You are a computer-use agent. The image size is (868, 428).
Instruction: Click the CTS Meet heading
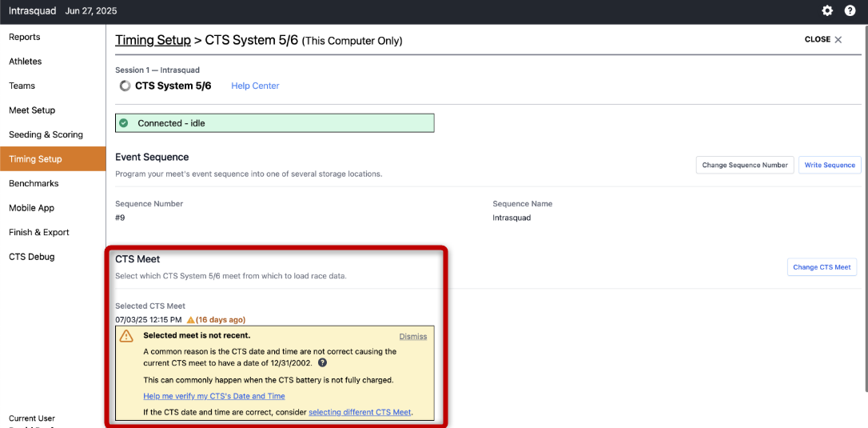tap(137, 259)
